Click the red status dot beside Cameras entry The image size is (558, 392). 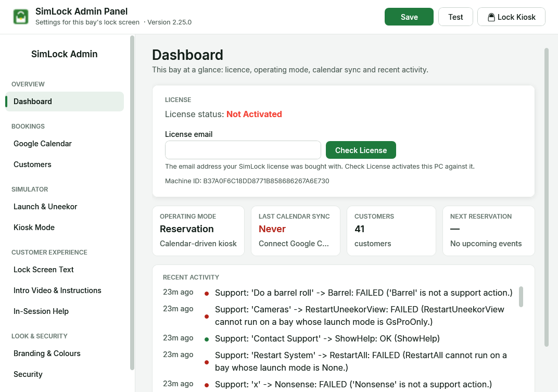pos(207,317)
